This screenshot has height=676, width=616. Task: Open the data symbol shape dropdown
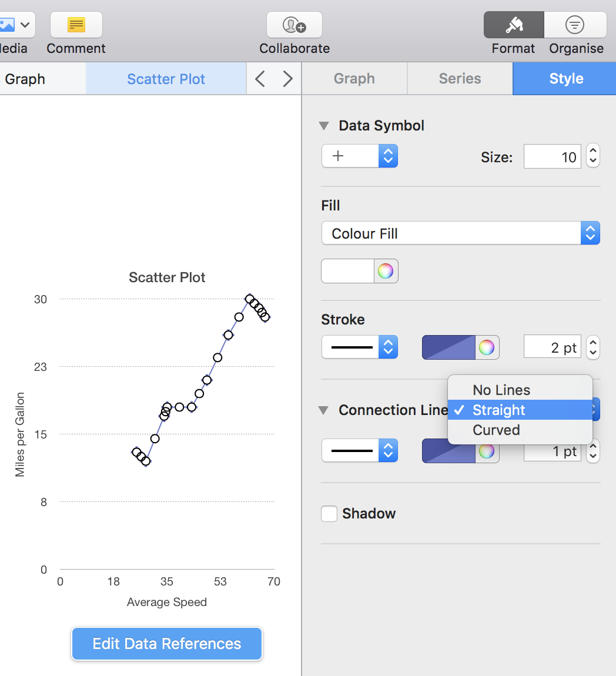(x=360, y=156)
